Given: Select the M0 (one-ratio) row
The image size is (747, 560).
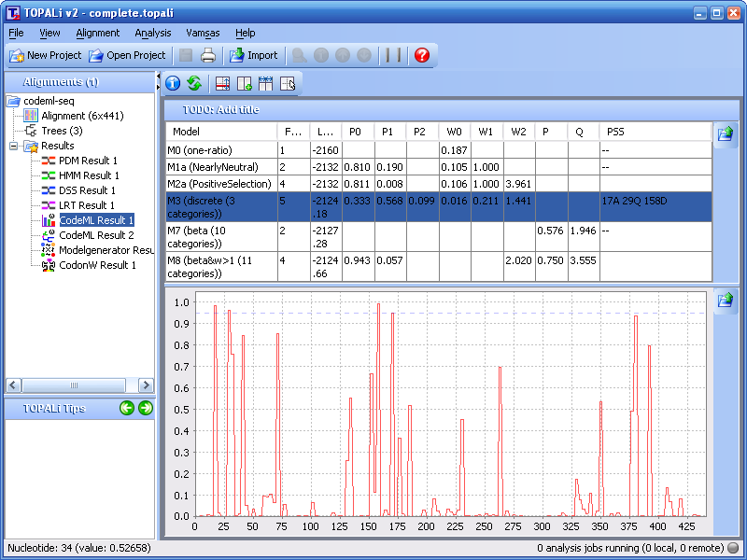Looking at the screenshot, I should click(x=439, y=150).
